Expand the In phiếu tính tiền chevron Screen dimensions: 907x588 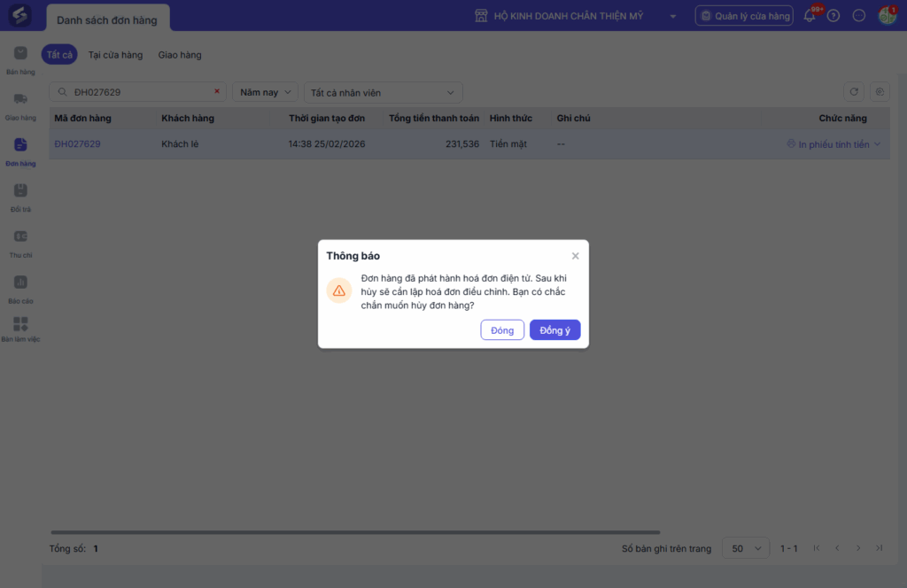click(878, 144)
